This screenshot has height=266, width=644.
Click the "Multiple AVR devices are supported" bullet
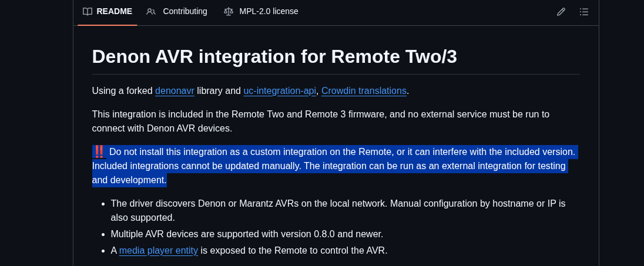247,234
